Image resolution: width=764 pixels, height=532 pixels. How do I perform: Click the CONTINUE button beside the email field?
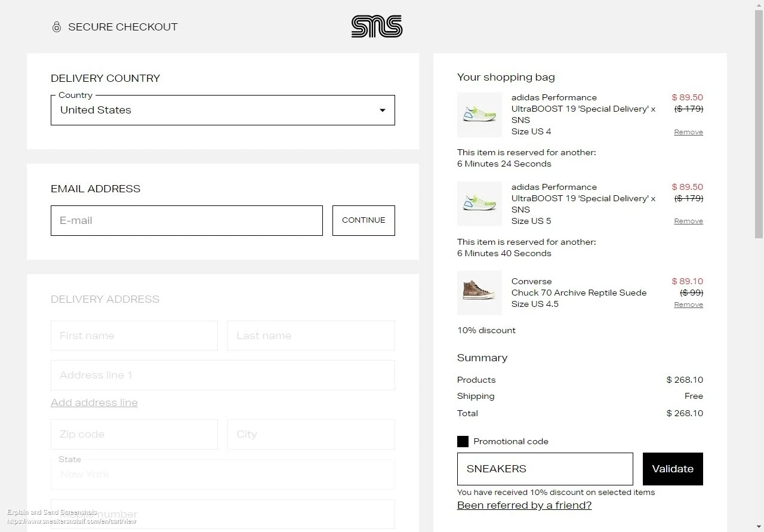pyautogui.click(x=363, y=220)
